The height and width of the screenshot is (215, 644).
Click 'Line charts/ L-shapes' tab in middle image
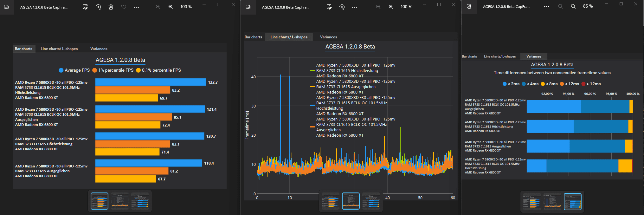(289, 37)
